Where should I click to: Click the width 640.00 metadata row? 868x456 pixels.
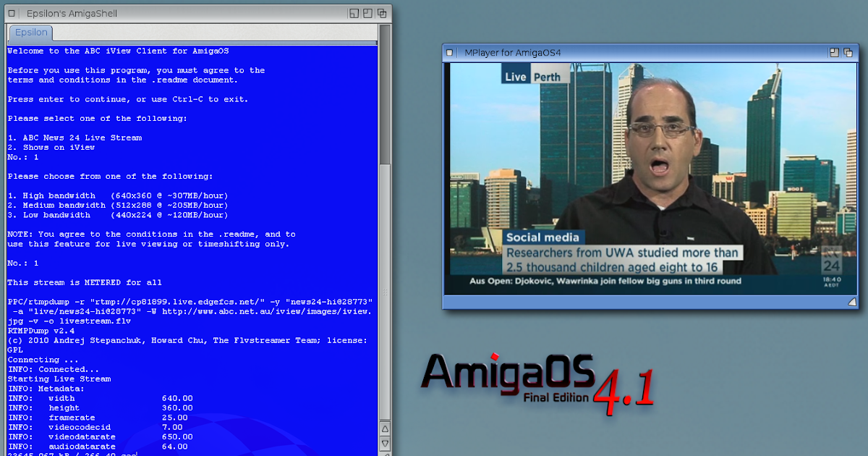tap(101, 398)
